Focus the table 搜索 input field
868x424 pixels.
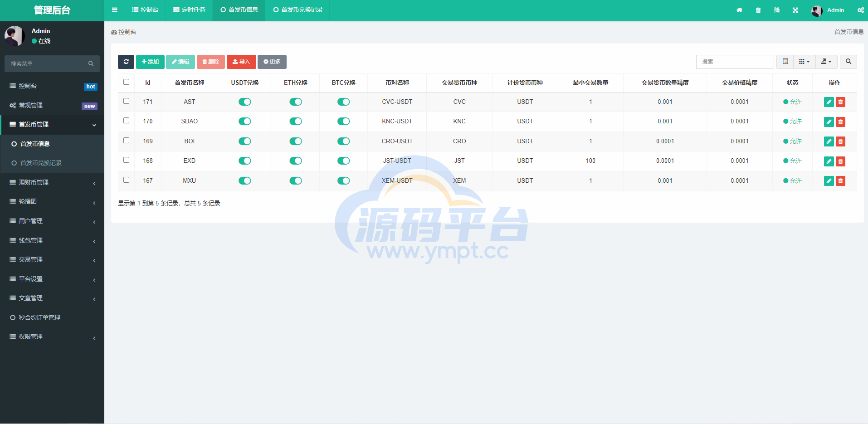pyautogui.click(x=735, y=62)
